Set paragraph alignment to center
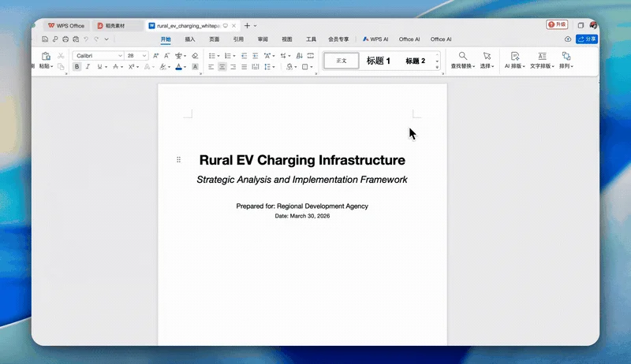 (222, 67)
